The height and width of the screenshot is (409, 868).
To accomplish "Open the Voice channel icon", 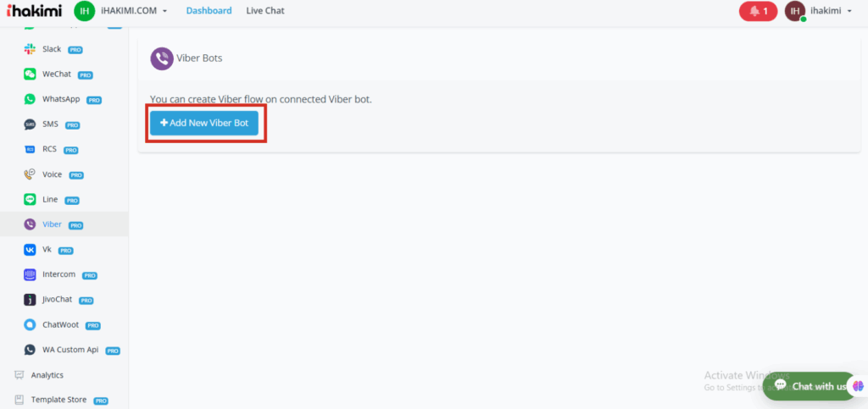I will pos(30,174).
